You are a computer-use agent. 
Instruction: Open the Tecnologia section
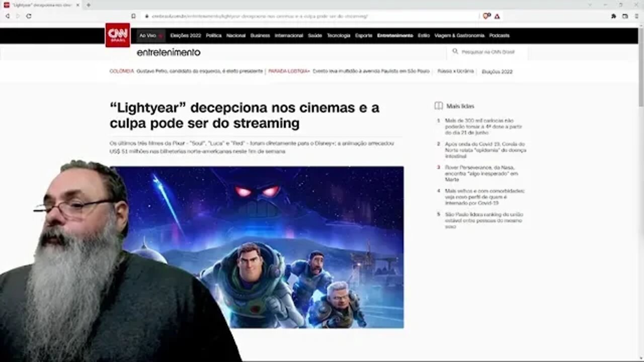(339, 36)
